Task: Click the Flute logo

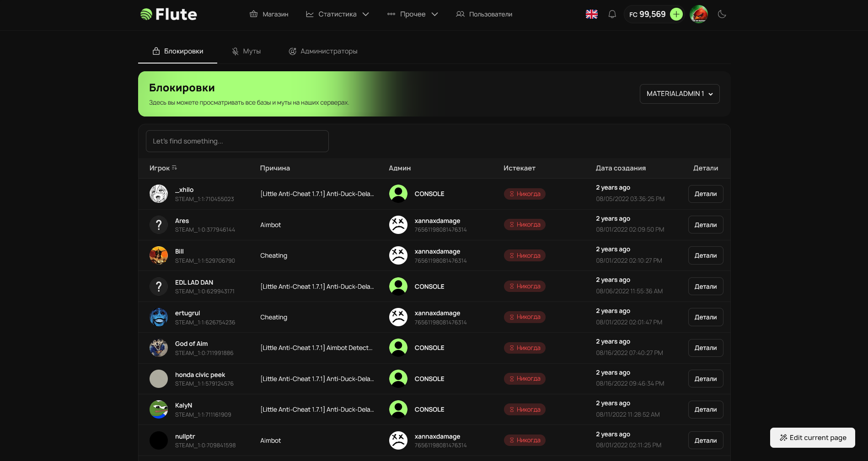Action: tap(168, 14)
